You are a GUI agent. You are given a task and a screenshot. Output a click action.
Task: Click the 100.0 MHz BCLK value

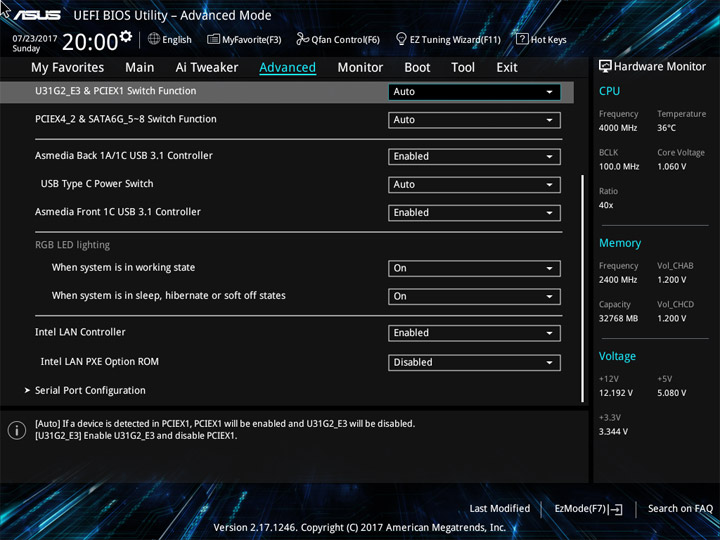point(619,167)
